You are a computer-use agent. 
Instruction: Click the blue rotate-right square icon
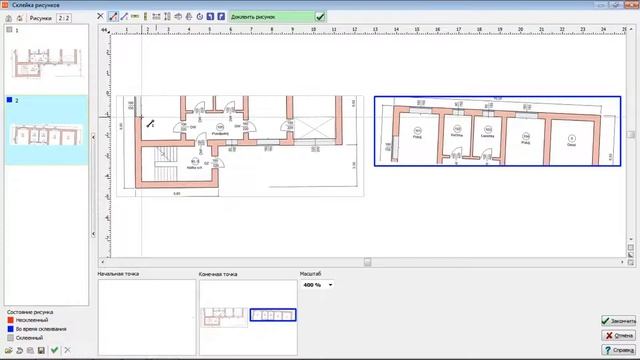(221, 17)
